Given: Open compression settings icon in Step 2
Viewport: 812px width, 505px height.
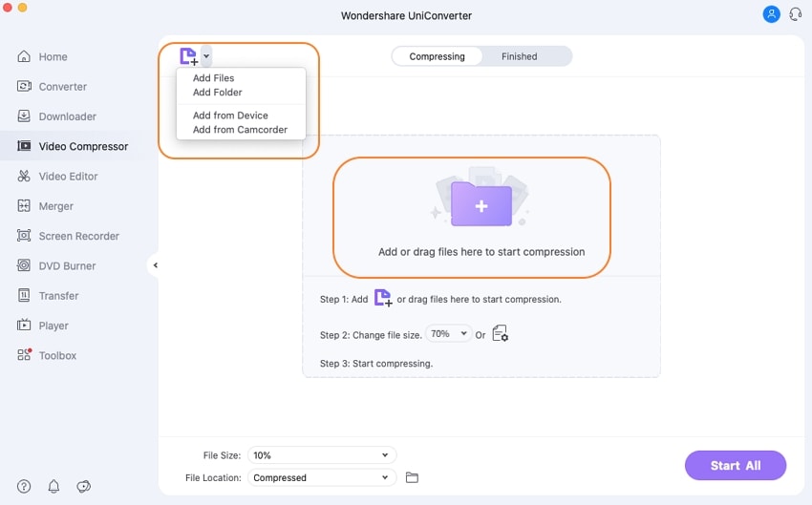Looking at the screenshot, I should tap(500, 334).
